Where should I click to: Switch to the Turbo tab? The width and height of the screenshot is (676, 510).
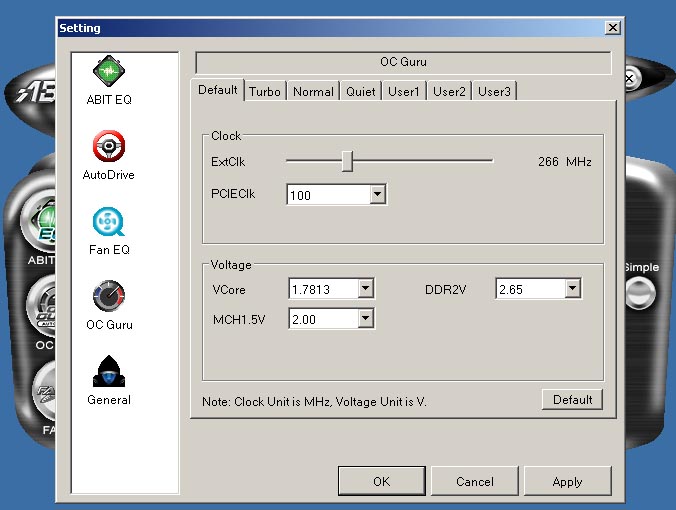click(x=265, y=91)
